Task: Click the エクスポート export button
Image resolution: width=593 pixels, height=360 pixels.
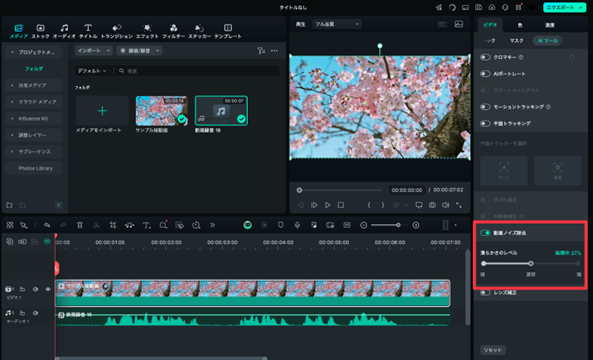Action: coord(565,8)
